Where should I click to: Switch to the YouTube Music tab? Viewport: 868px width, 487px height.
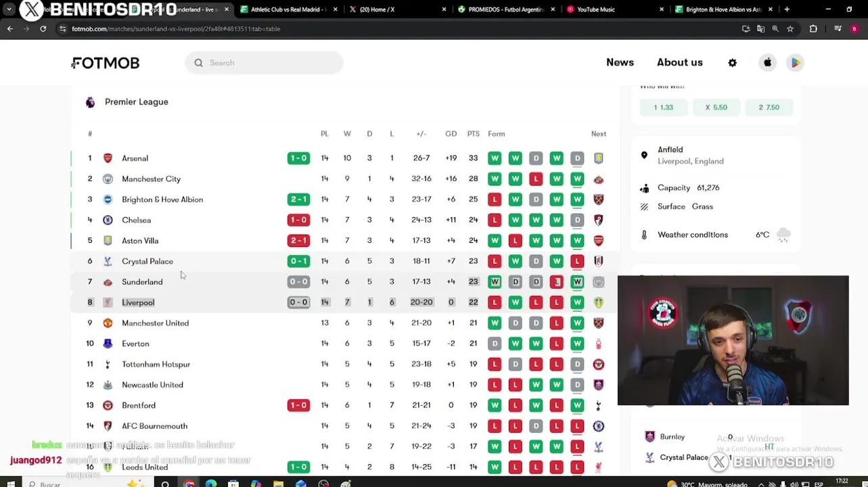(614, 9)
